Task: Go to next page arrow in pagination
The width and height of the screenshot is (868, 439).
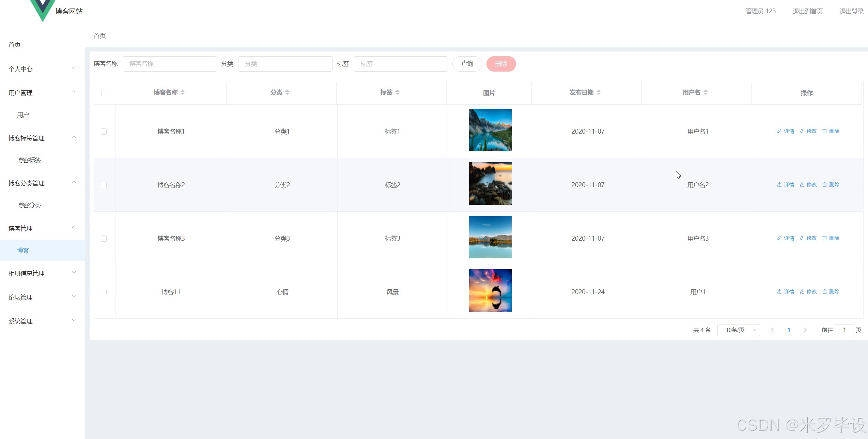Action: [x=805, y=330]
